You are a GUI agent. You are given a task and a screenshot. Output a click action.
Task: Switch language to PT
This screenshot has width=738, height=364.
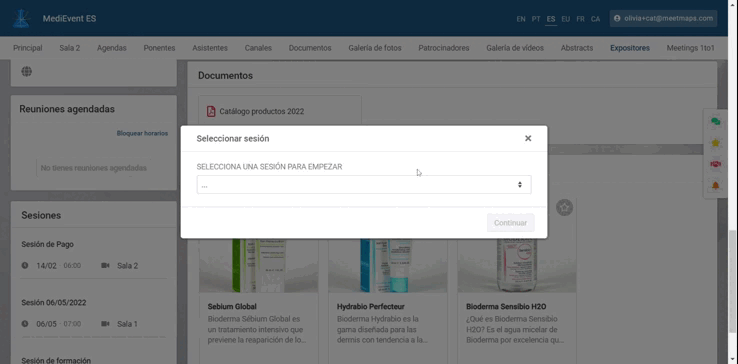(x=536, y=19)
